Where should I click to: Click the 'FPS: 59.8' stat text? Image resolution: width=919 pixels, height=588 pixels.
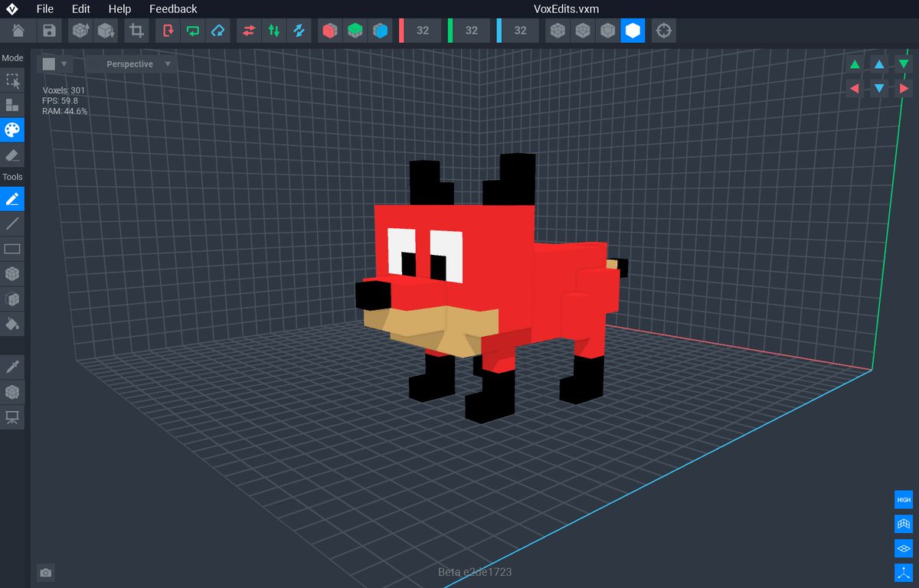click(x=59, y=100)
